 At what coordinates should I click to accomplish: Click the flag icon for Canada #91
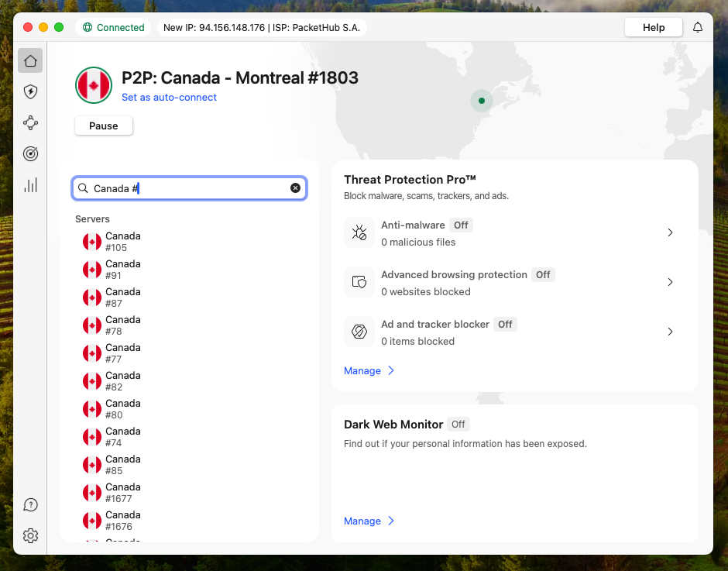92,270
